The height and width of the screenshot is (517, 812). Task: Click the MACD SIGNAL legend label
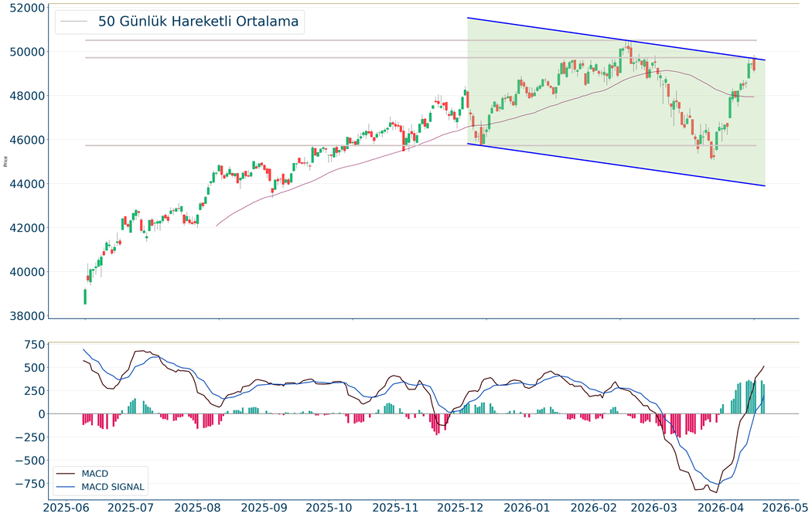pos(113,487)
